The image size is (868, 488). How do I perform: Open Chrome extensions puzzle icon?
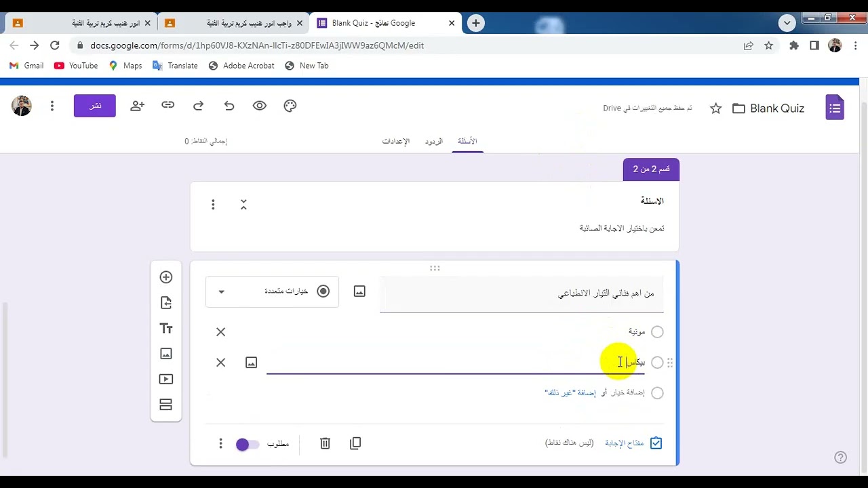click(x=794, y=45)
